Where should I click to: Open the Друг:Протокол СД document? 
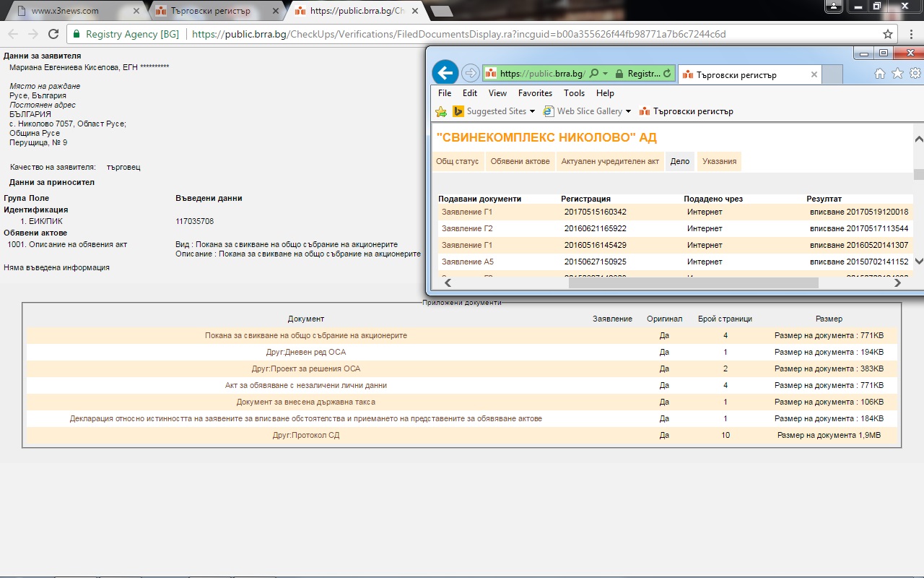tap(305, 435)
